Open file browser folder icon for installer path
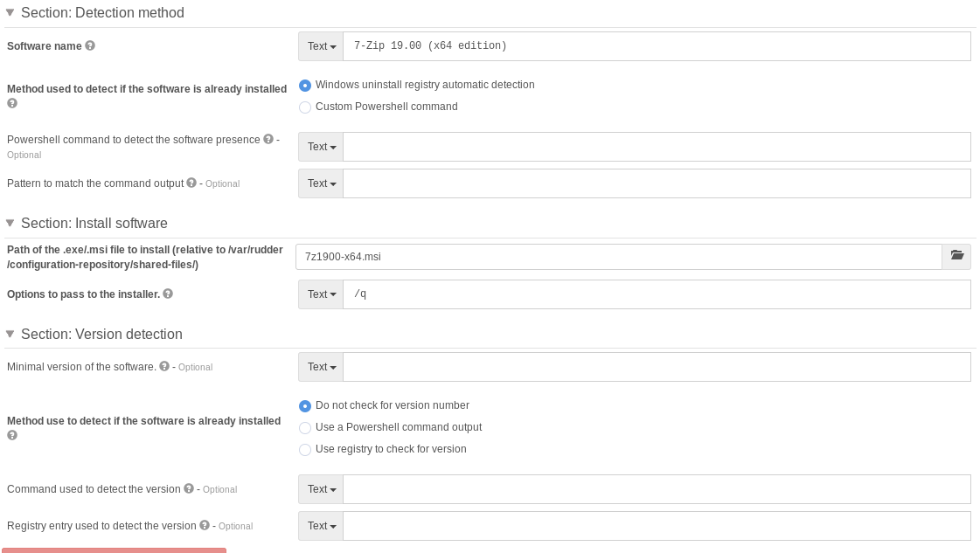 pos(956,256)
